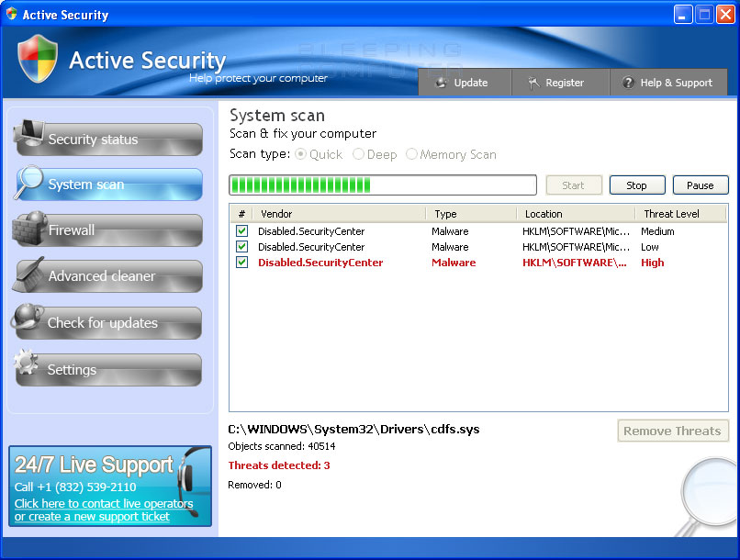Image resolution: width=740 pixels, height=560 pixels.
Task: Click the Active Security shield logo
Action: 38,61
